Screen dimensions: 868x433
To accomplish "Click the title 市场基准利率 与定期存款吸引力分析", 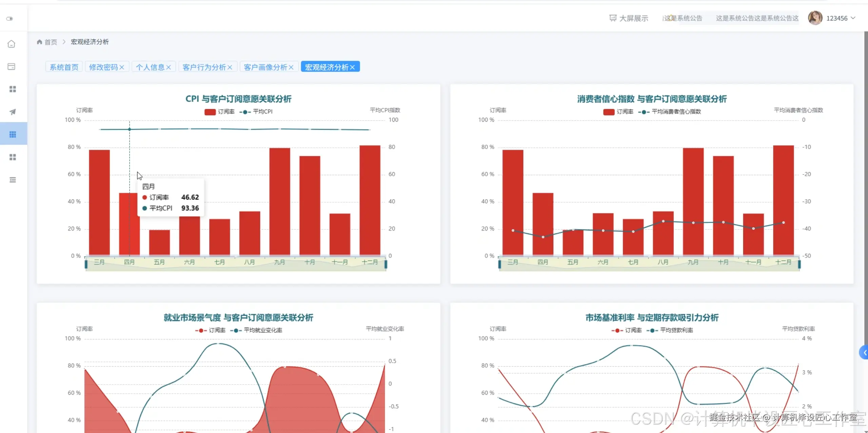I will (x=652, y=318).
